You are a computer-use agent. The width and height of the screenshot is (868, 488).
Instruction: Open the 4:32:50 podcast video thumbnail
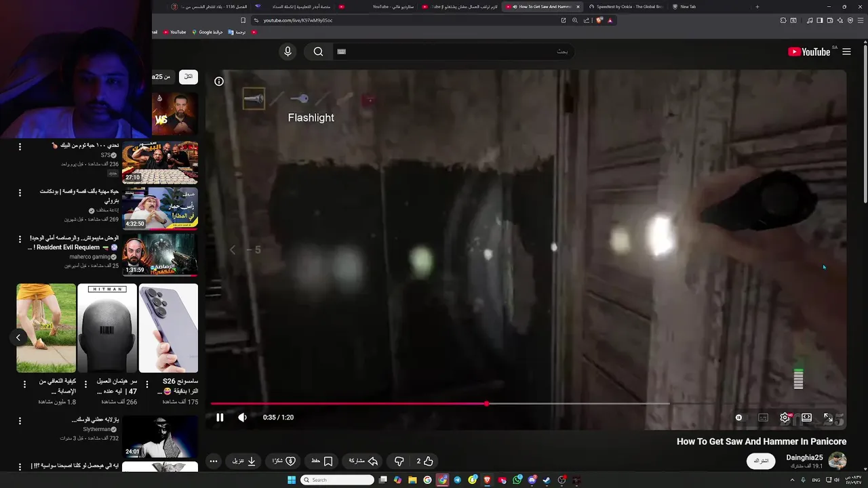pos(160,209)
